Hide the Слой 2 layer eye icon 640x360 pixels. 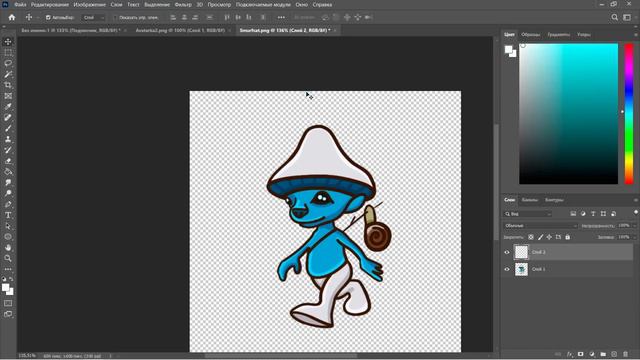[x=507, y=252]
